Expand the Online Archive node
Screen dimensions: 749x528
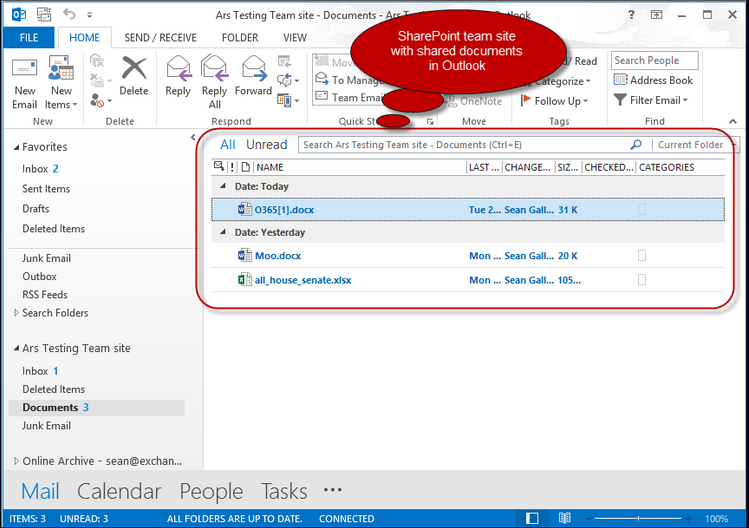tap(16, 461)
